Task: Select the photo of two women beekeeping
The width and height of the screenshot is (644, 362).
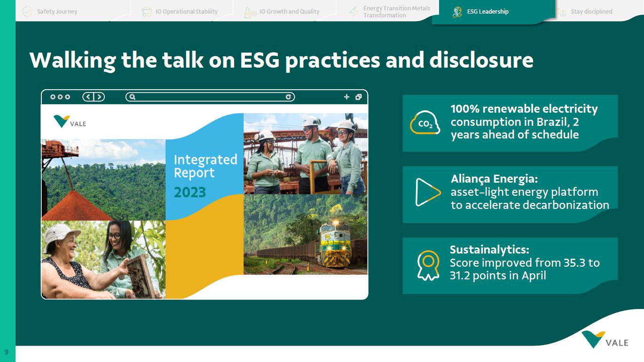Action: 103,260
